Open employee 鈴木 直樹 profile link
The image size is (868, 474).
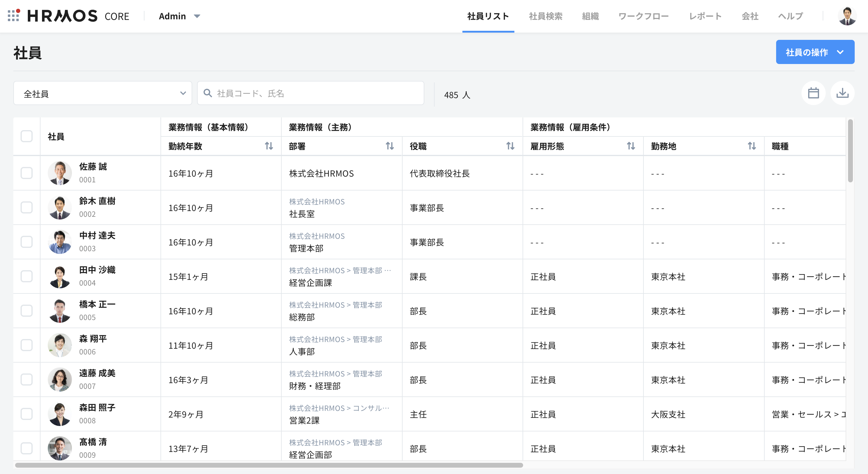97,201
